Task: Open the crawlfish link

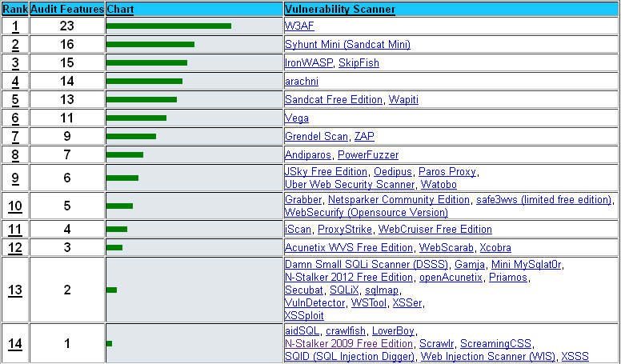Action: (346, 330)
